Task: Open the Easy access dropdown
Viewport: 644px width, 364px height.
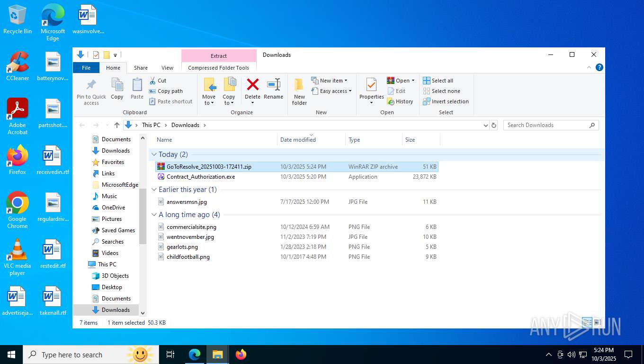Action: [331, 91]
